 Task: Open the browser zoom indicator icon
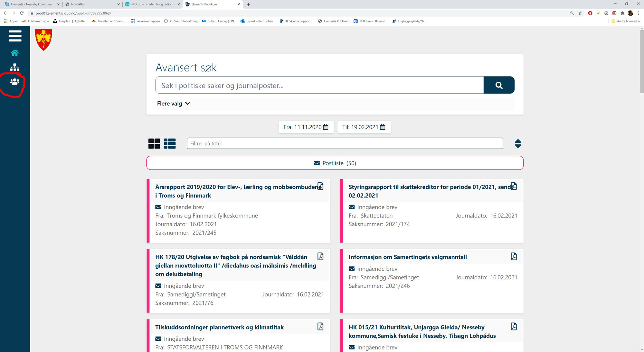572,13
